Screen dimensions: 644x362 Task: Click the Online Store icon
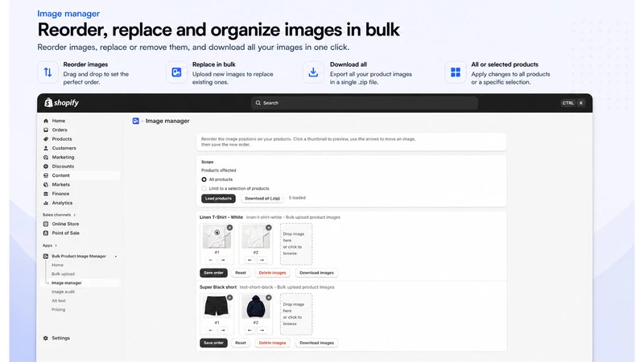coord(46,224)
